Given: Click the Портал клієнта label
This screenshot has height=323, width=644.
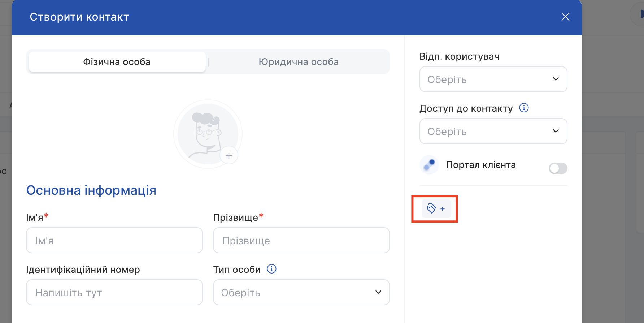Looking at the screenshot, I should tap(481, 165).
